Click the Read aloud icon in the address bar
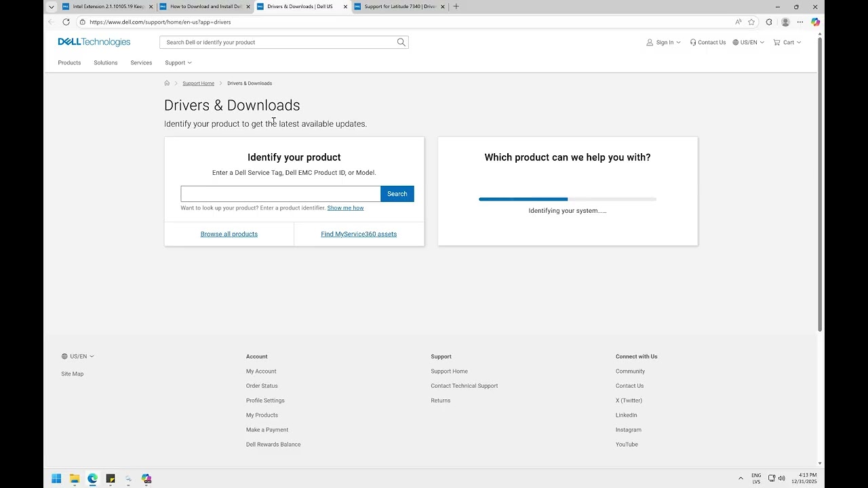Image resolution: width=868 pixels, height=488 pixels. point(738,22)
